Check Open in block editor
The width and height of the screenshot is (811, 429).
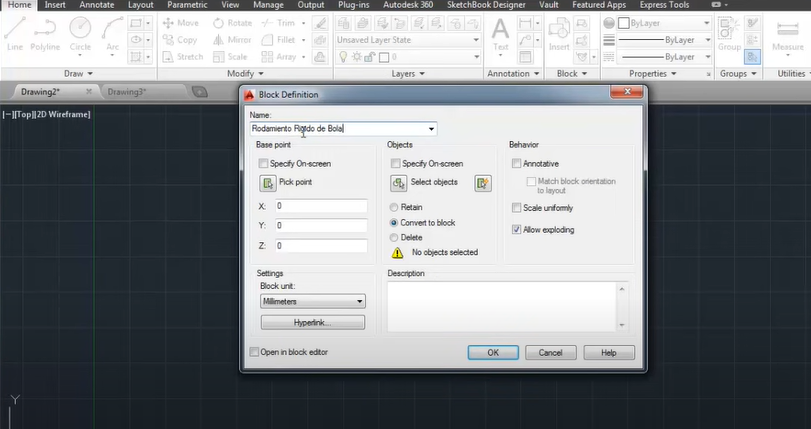click(x=254, y=352)
